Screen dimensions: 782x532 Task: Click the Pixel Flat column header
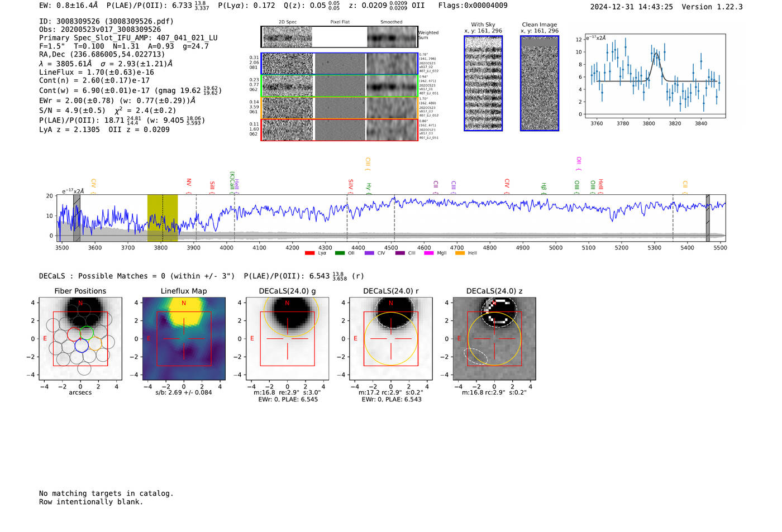tap(340, 22)
